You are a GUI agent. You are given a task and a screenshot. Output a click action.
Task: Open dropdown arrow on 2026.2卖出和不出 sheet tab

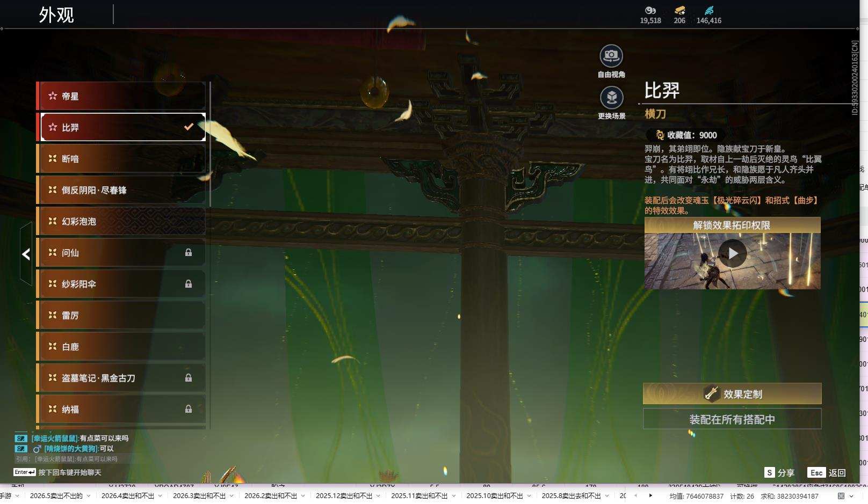click(x=302, y=496)
